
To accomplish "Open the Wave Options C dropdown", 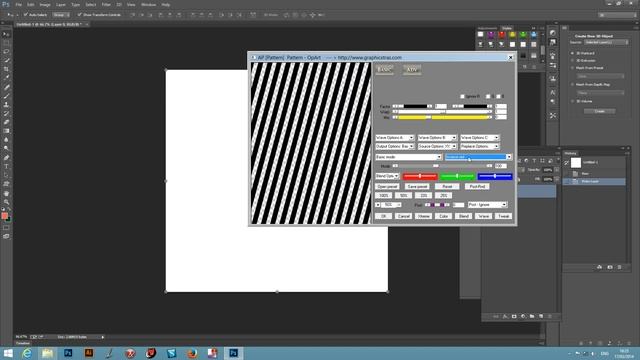I will click(480, 138).
